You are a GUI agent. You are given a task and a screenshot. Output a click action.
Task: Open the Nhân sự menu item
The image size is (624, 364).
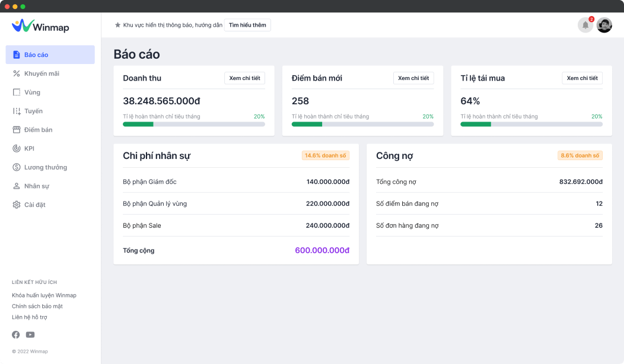point(36,186)
